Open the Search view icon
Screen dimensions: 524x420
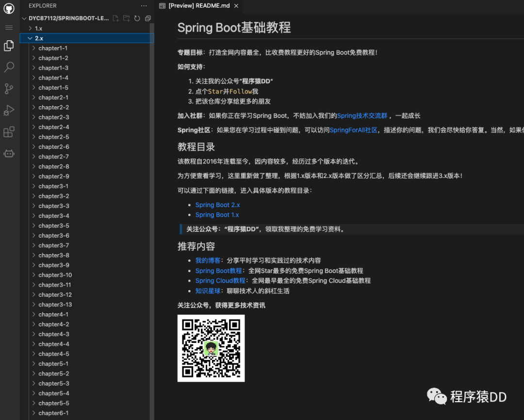click(9, 67)
